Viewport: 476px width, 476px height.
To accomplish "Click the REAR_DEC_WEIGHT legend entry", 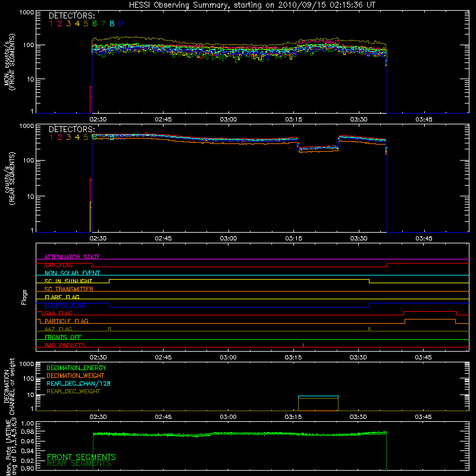I will coord(73,392).
